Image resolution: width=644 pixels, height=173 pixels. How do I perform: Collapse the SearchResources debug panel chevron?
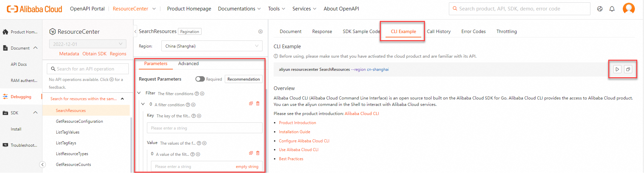point(135,31)
